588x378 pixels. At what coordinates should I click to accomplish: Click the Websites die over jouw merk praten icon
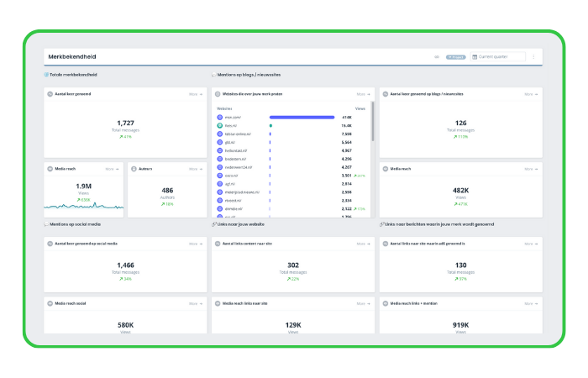(x=218, y=94)
